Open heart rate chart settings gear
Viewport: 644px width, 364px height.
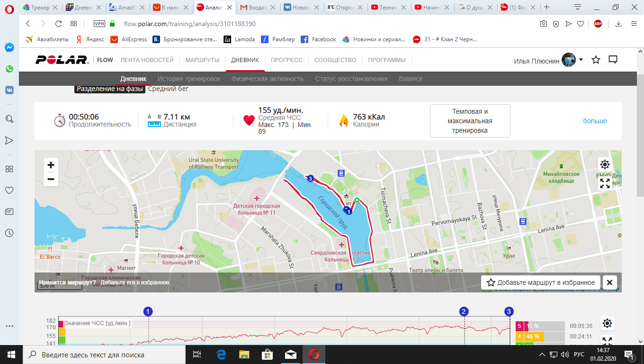(608, 324)
